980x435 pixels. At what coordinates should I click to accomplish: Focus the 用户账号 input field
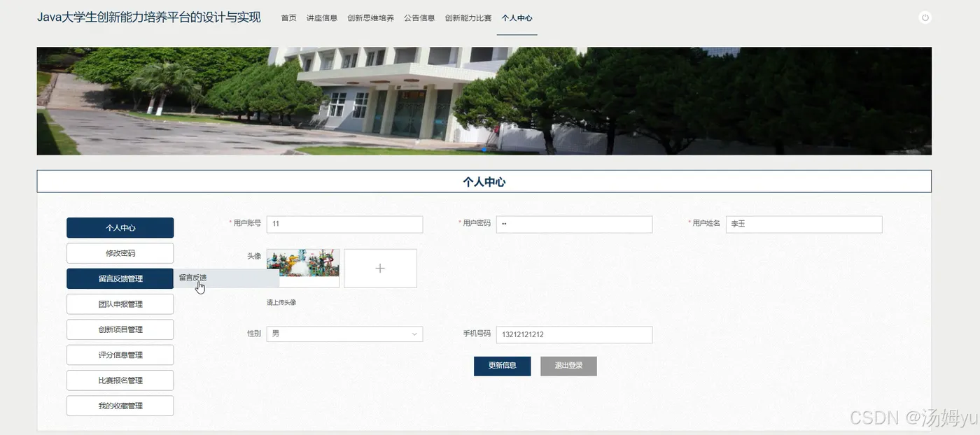click(344, 224)
